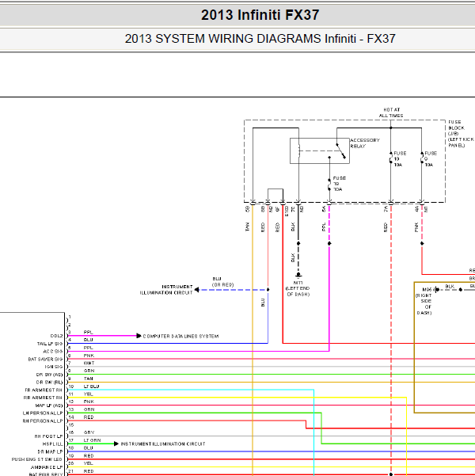
Task: Click the "M11 (LEFT END OF DASH)" label
Action: (x=298, y=288)
